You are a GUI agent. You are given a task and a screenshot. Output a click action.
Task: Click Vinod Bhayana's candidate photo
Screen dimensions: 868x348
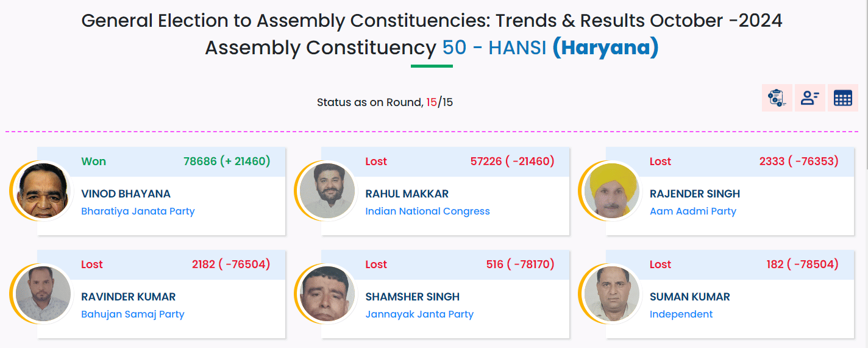pos(41,191)
